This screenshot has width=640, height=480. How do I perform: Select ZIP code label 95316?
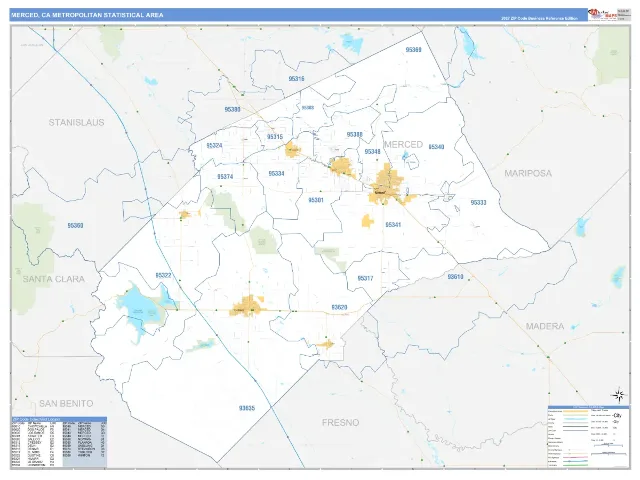click(296, 79)
